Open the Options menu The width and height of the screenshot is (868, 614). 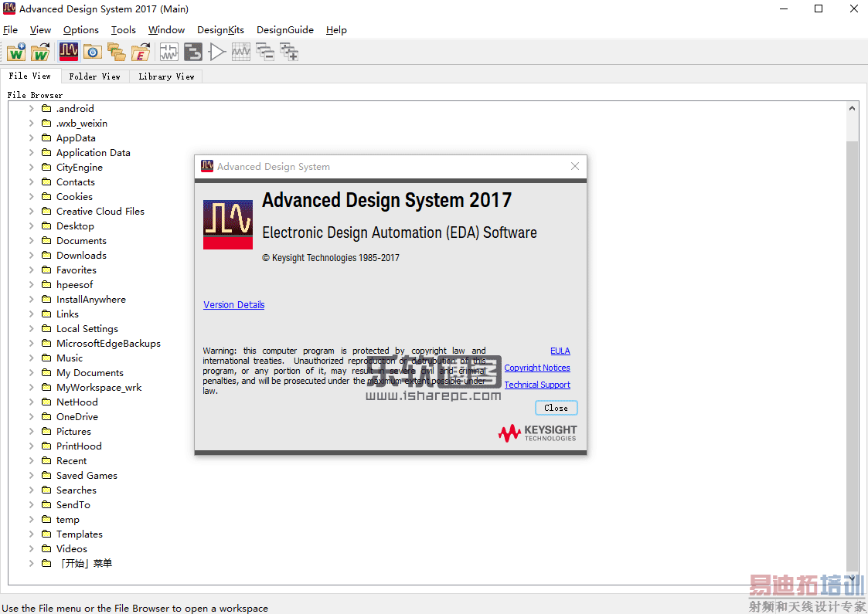[x=81, y=30]
